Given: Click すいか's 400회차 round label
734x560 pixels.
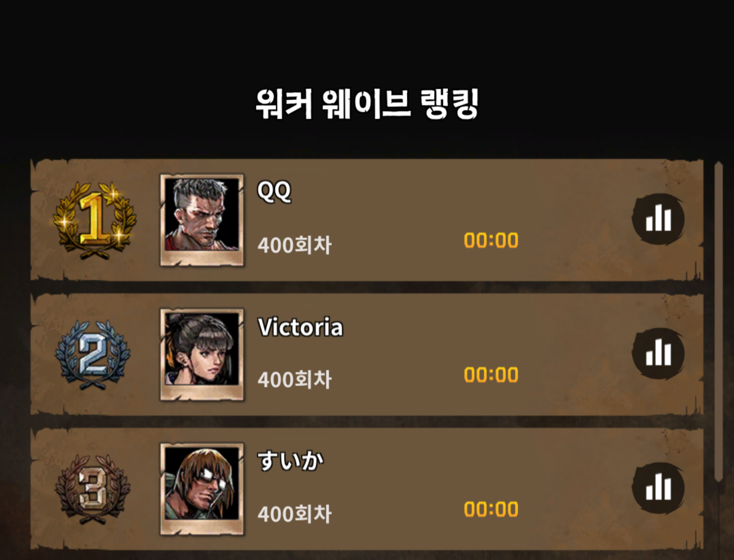Looking at the screenshot, I should [x=295, y=514].
